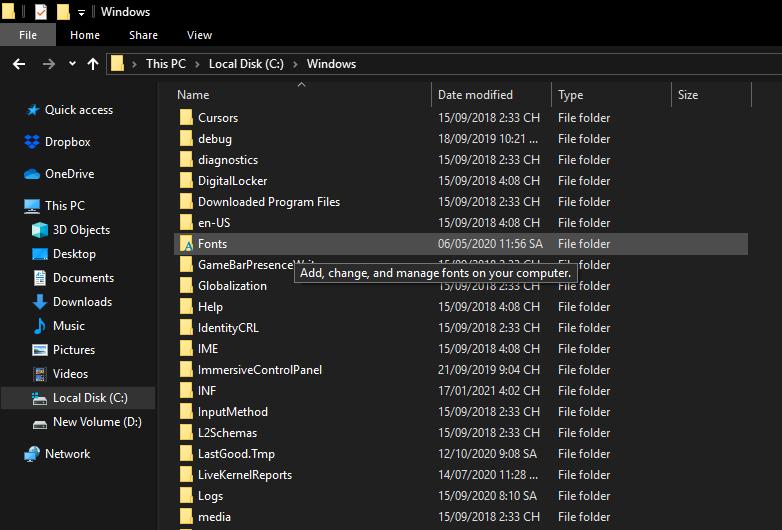Screen dimensions: 782x530
Task: Go up one folder level arrow
Action: pyautogui.click(x=93, y=64)
